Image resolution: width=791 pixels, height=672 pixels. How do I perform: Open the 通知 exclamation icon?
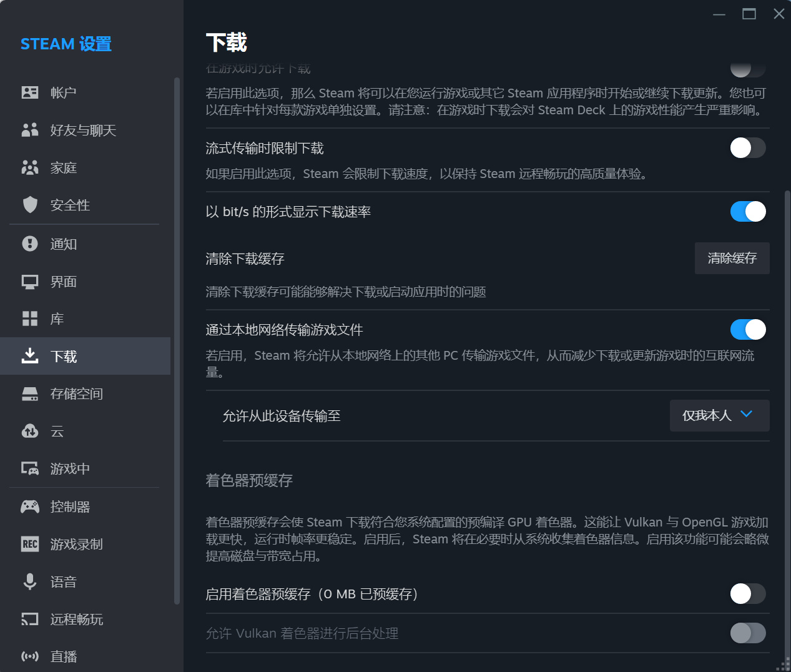coord(30,244)
